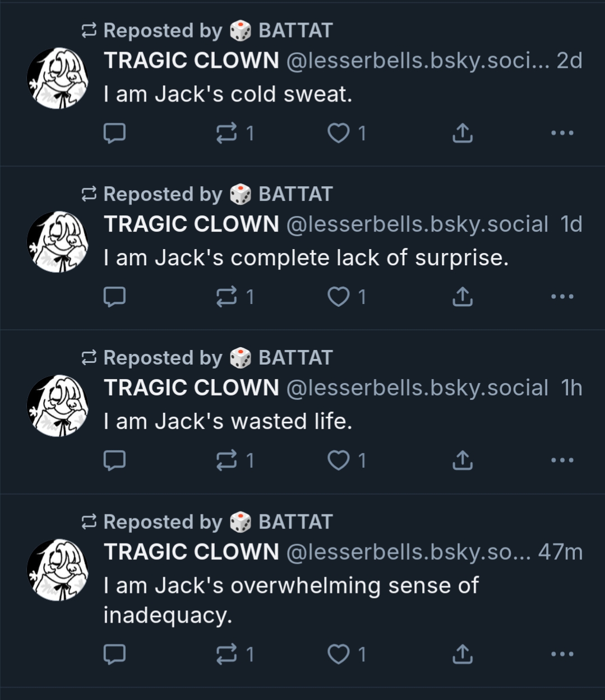Reply to "complete lack of surprise" post
The image size is (605, 700).
point(114,297)
